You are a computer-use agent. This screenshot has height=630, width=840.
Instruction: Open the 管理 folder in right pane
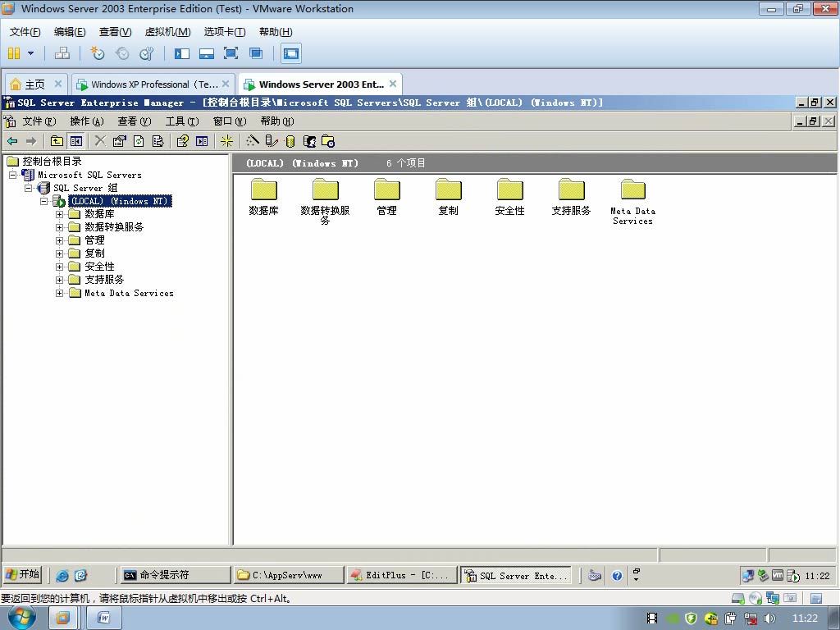tap(387, 197)
